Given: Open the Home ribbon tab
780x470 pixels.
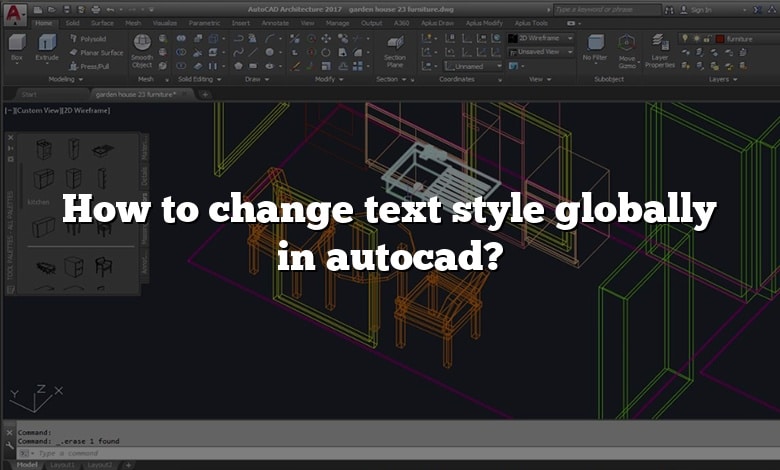Looking at the screenshot, I should [43, 23].
